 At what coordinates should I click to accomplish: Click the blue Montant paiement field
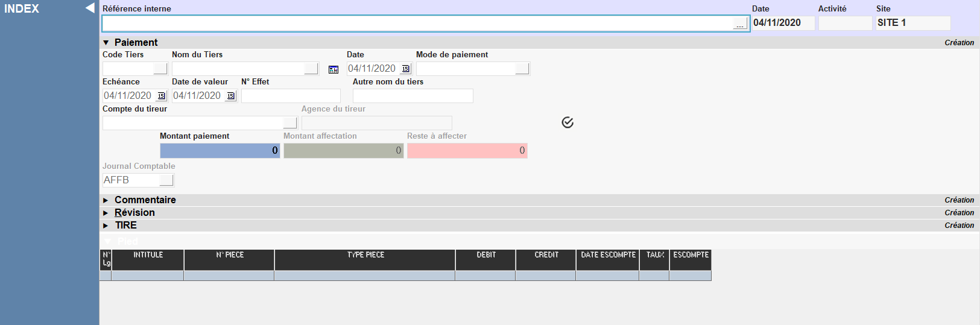click(220, 151)
